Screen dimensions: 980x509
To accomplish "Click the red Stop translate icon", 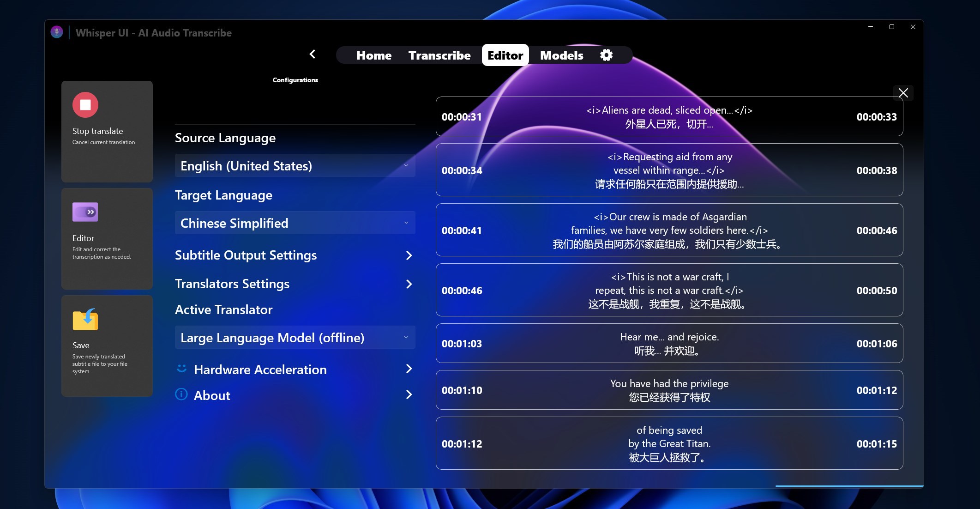I will coord(85,105).
